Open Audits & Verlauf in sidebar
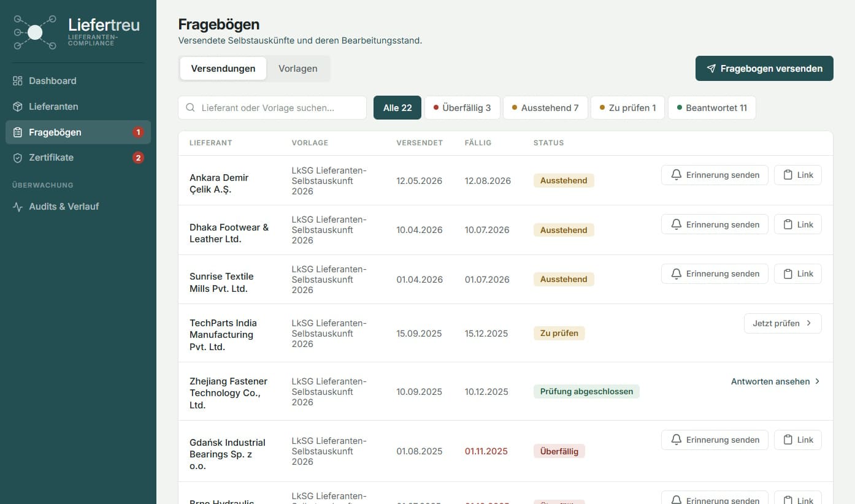 [78, 207]
